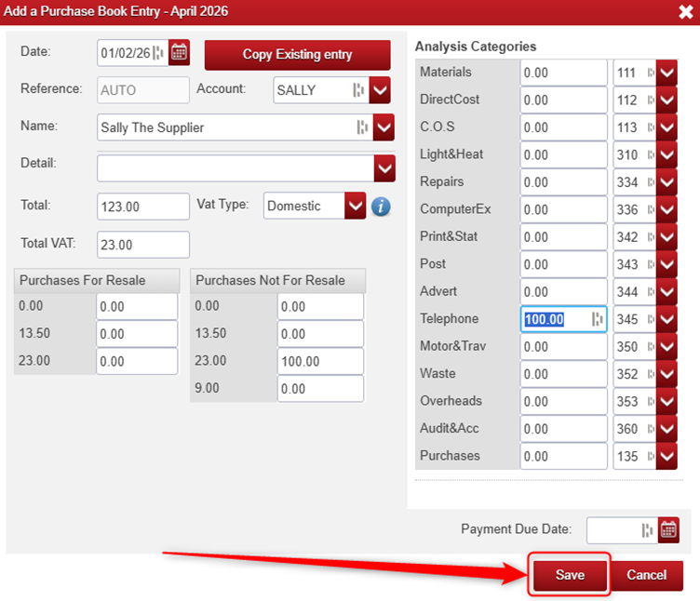The width and height of the screenshot is (700, 601).
Task: Open the Audit&Acc code 360 dropdown
Action: [666, 429]
